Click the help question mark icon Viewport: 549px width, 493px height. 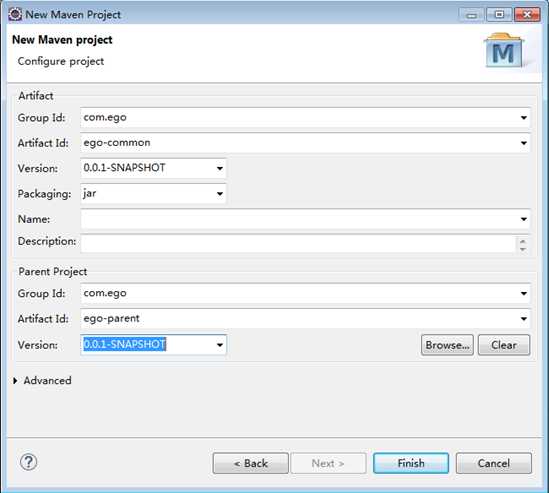[x=28, y=462]
